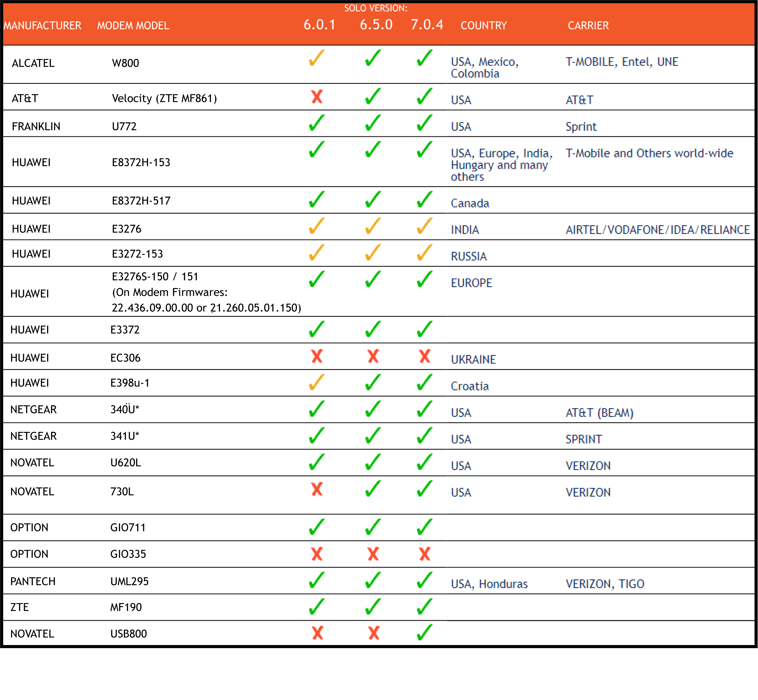Click the red X for NOVATEL 730L under 6.0.1

coord(317,489)
